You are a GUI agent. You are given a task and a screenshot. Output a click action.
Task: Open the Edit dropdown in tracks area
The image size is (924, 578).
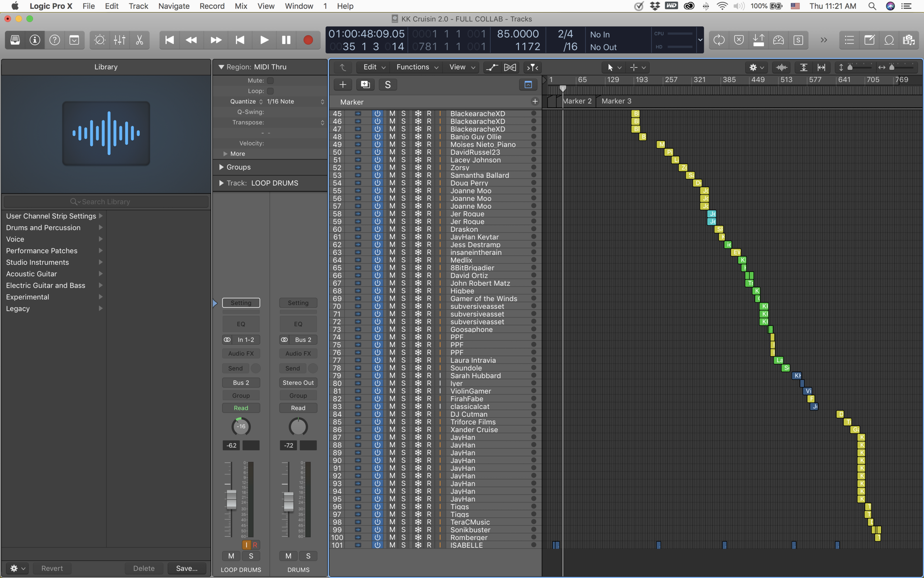(x=374, y=67)
